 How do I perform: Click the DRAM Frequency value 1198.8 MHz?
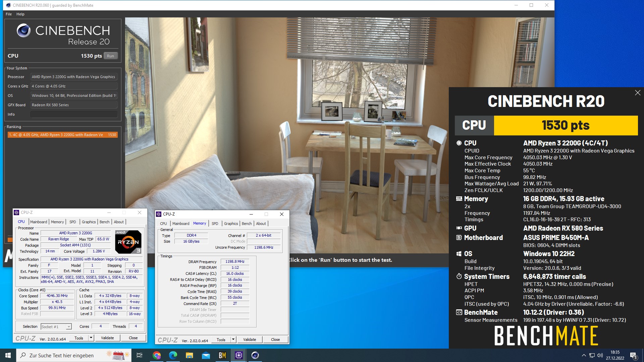[x=235, y=261]
